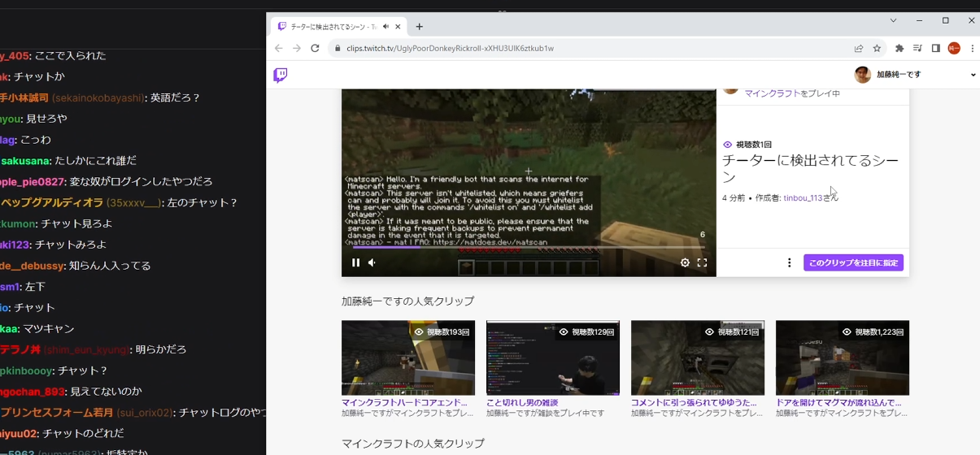Bookmark this page with the star icon
980x455 pixels.
(877, 48)
